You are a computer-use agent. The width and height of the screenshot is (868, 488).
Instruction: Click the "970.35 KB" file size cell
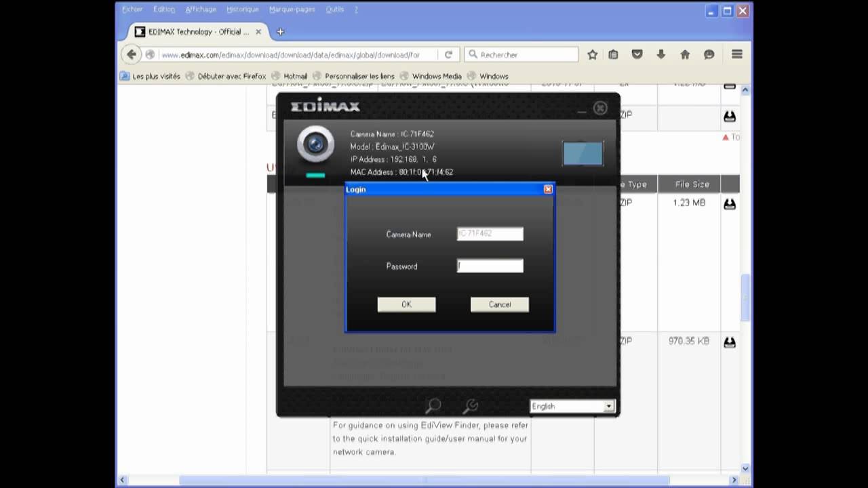tap(689, 341)
